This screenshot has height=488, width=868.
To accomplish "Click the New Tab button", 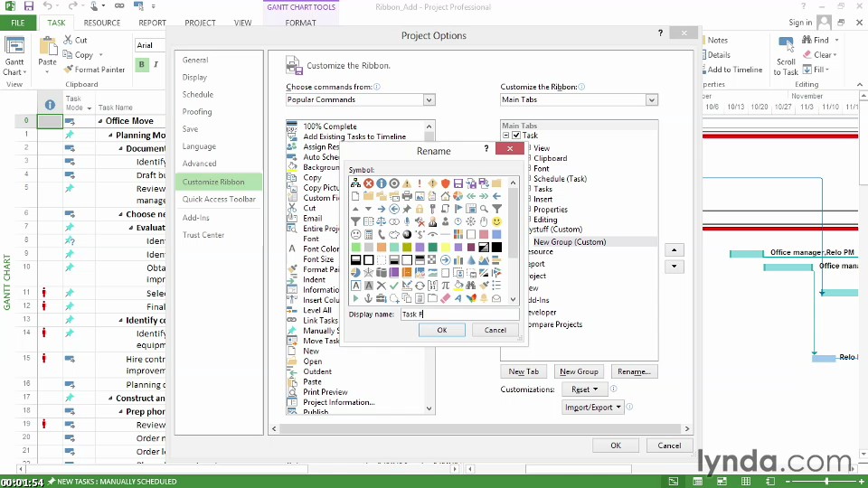I will [x=524, y=371].
